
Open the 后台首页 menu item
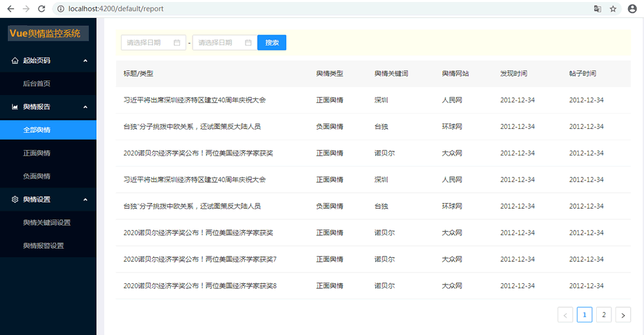48,84
